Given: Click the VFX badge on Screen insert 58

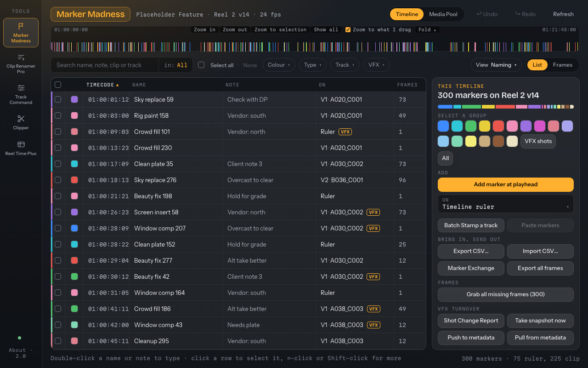Looking at the screenshot, I should 373,212.
